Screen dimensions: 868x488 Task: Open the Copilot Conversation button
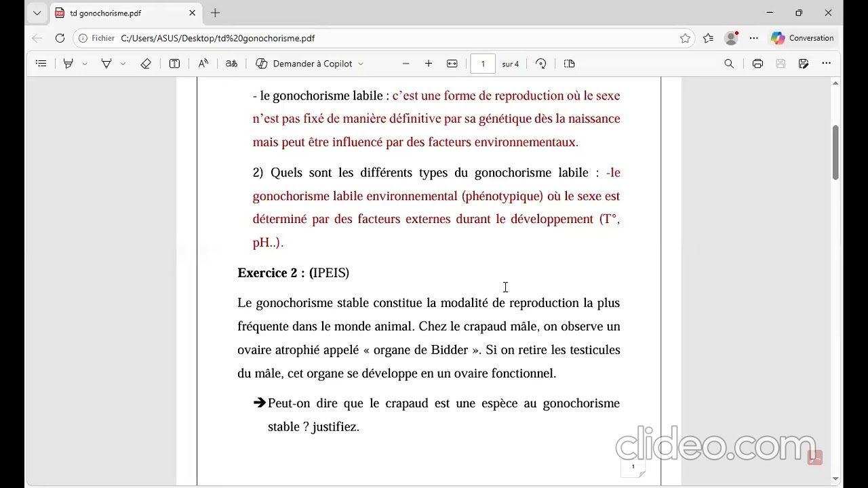(803, 38)
